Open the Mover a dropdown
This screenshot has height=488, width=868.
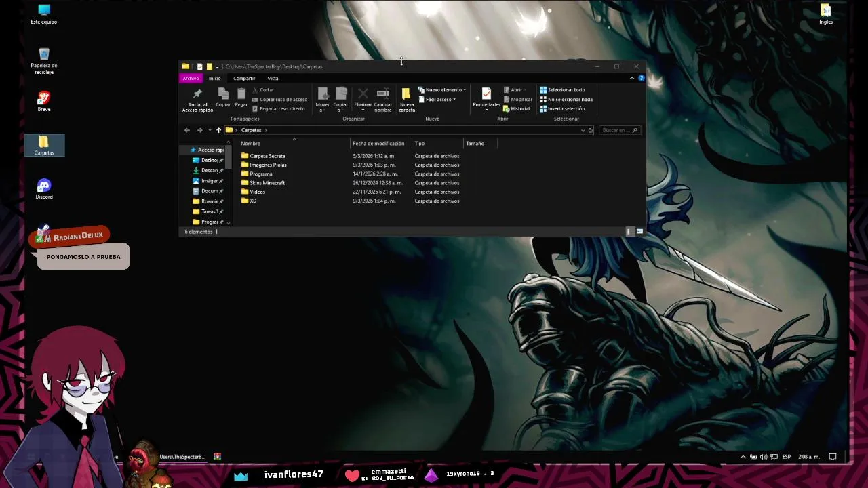tap(323, 100)
